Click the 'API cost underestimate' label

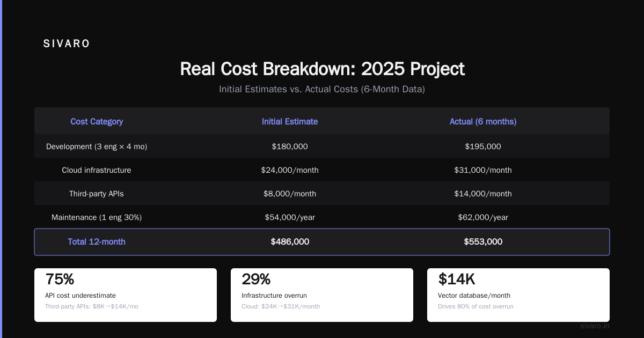[80, 296]
